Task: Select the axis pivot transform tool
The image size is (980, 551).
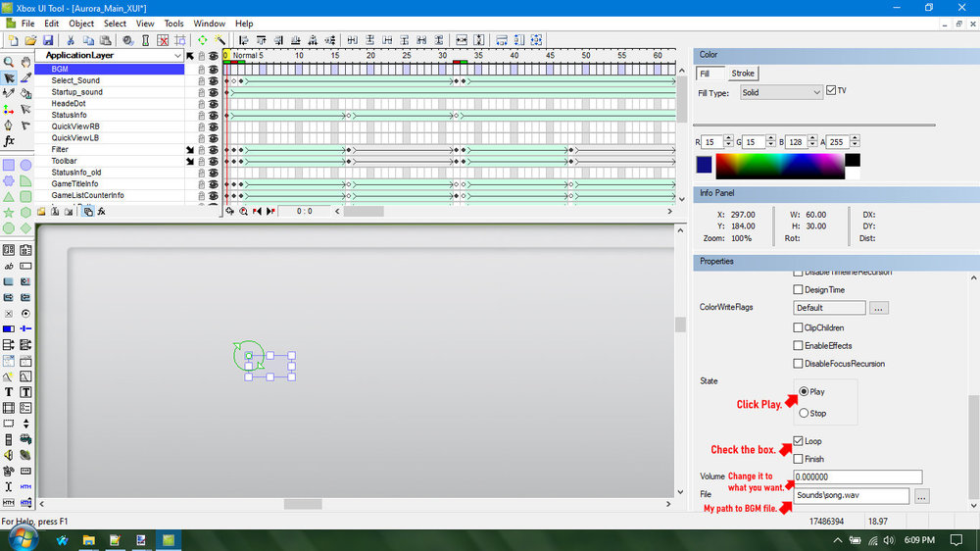Action: pyautogui.click(x=9, y=110)
